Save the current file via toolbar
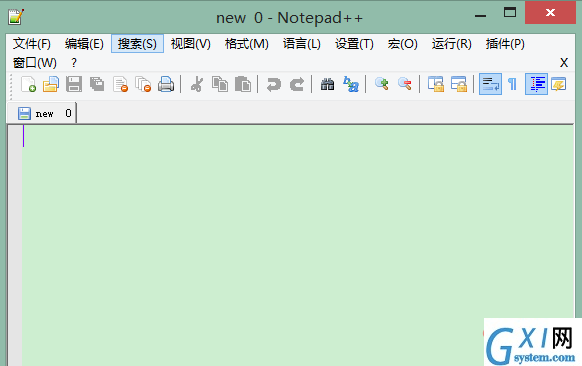 [x=74, y=84]
